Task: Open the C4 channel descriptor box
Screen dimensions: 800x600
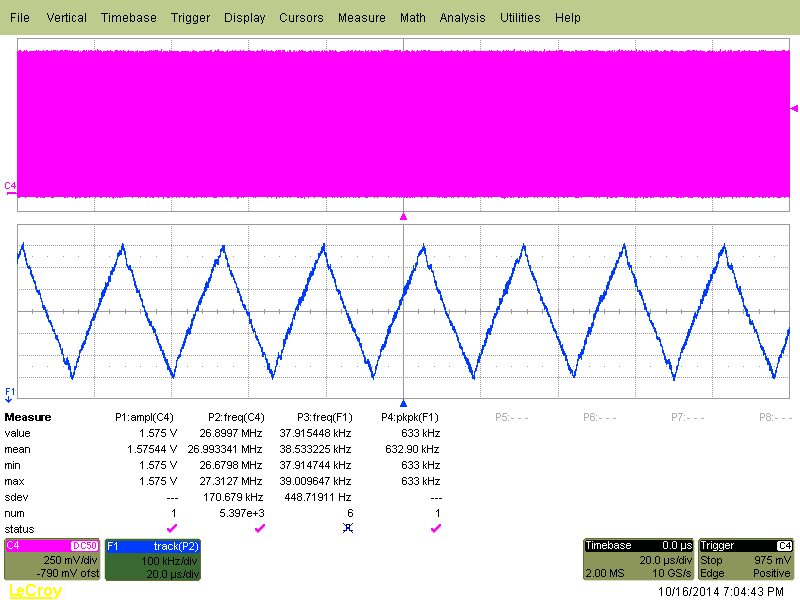Action: pyautogui.click(x=52, y=560)
